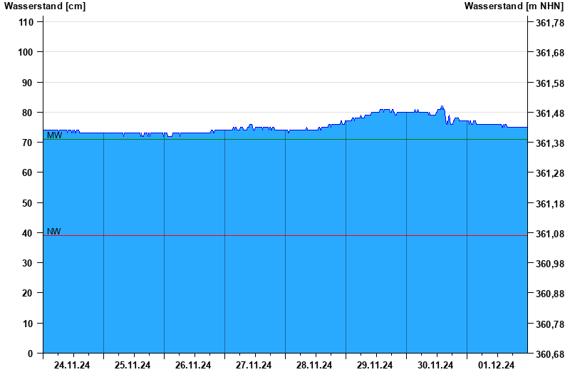This screenshot has height=392, width=570.
Task: Click the 360,88 label on right axis
Action: [x=550, y=294]
